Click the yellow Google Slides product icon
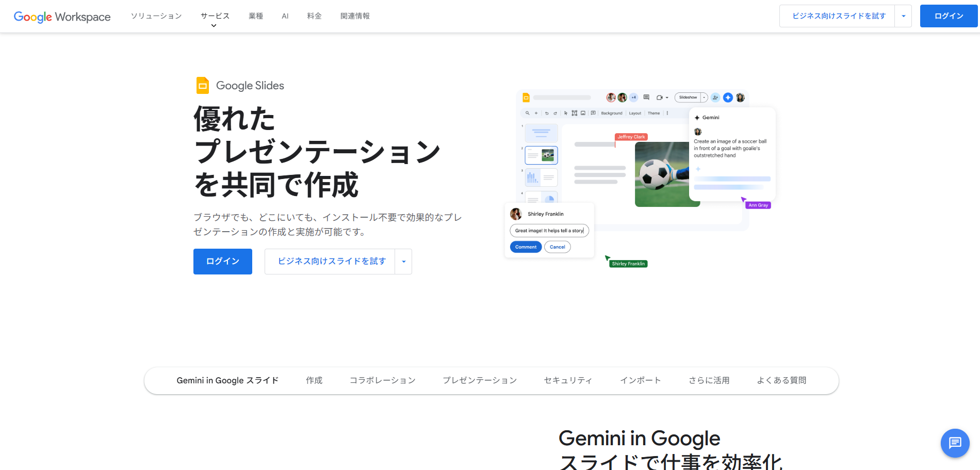This screenshot has width=980, height=470. (x=203, y=86)
